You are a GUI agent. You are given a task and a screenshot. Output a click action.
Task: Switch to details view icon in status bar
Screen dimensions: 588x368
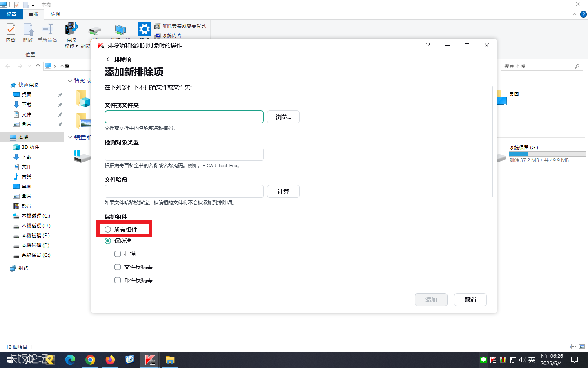(x=573, y=346)
